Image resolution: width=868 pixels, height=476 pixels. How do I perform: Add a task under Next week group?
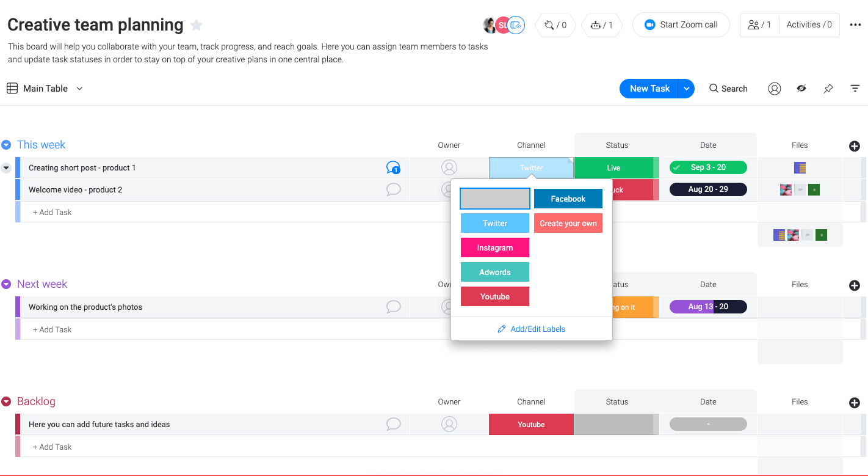coord(52,329)
